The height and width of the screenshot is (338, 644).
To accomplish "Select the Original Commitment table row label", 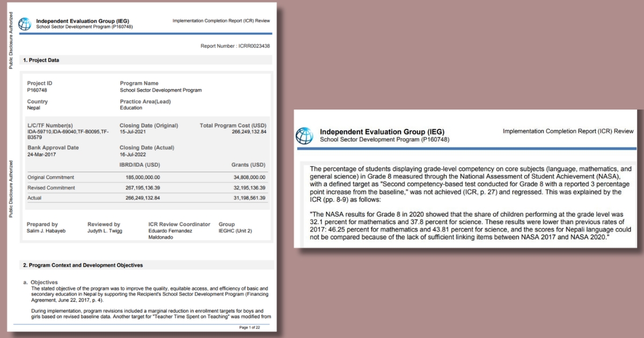I will [50, 177].
